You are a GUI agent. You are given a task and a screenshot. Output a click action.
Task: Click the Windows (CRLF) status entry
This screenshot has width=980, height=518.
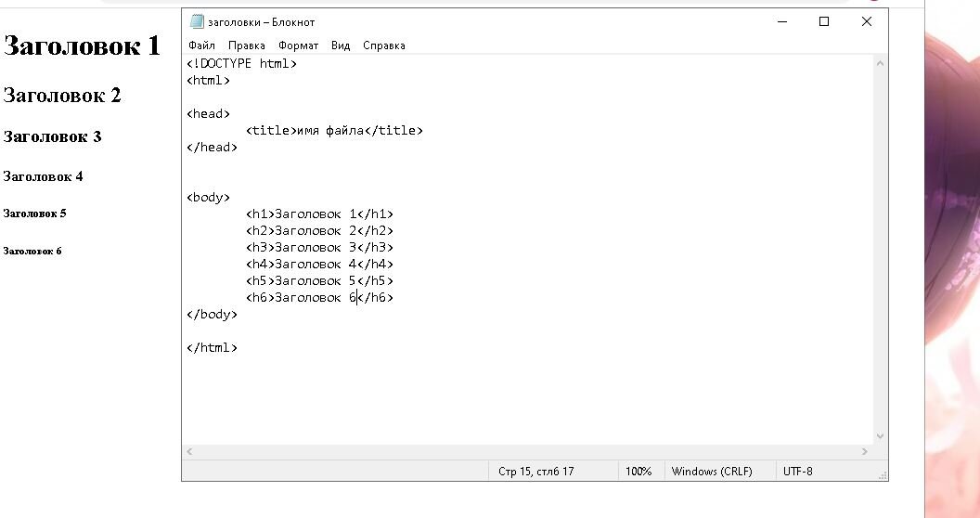pos(712,472)
